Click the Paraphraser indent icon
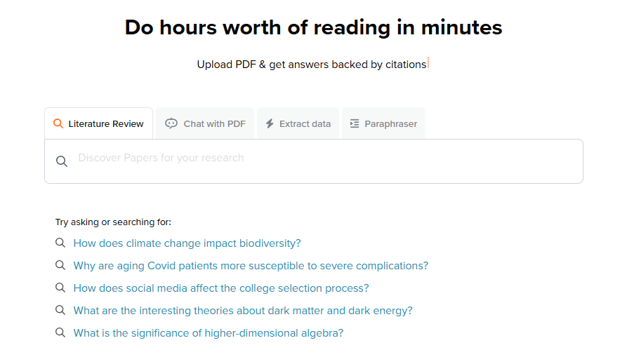 [x=355, y=123]
